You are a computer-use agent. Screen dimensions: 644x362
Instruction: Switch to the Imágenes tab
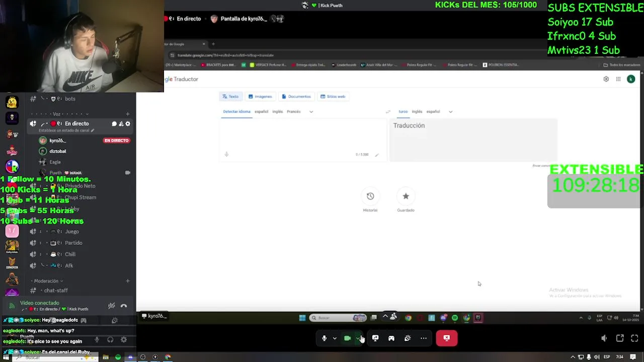click(260, 97)
